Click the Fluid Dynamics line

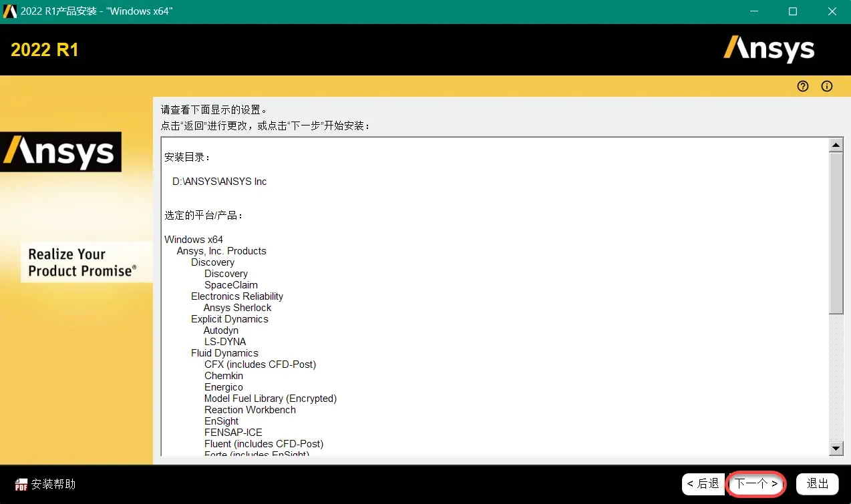coord(224,353)
